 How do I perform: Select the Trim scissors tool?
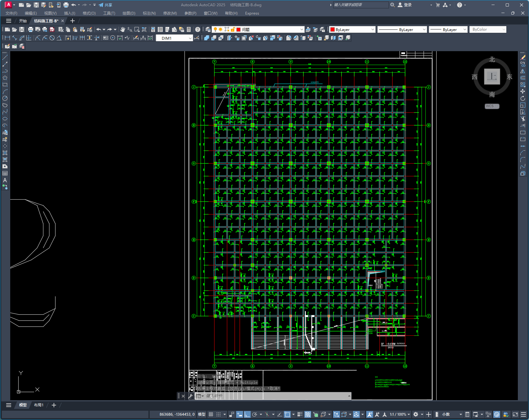click(523, 119)
